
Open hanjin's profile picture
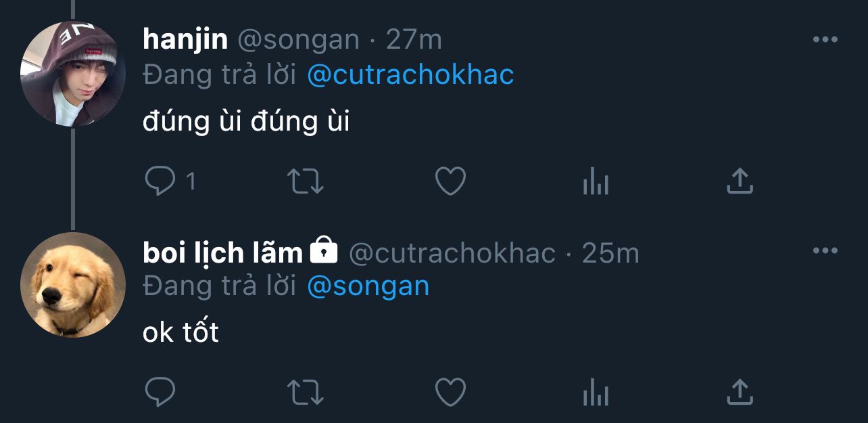(72, 74)
